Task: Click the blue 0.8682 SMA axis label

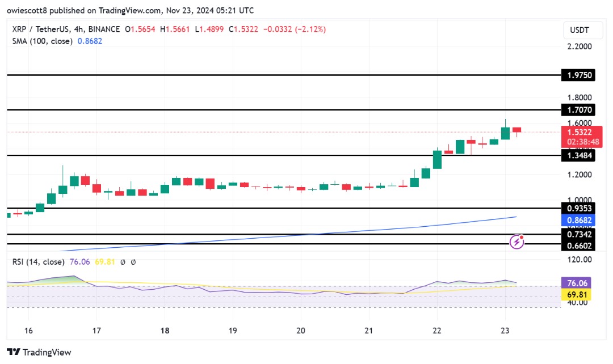Action: click(x=578, y=220)
